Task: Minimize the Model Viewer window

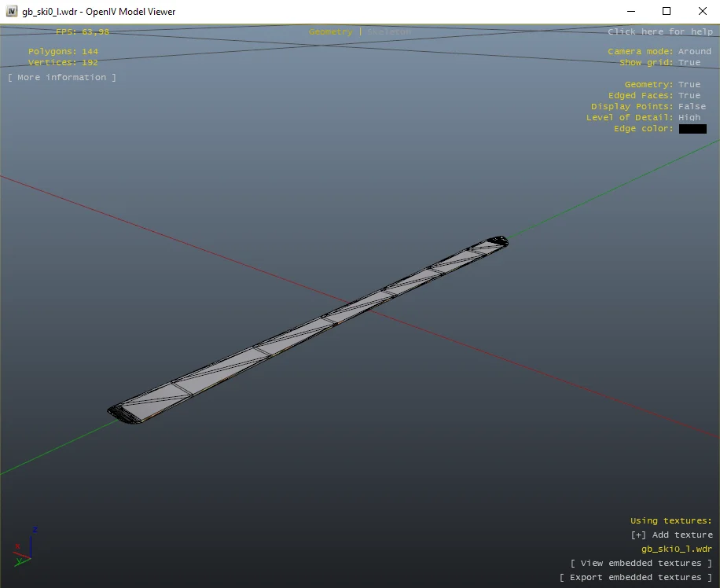Action: pos(630,12)
